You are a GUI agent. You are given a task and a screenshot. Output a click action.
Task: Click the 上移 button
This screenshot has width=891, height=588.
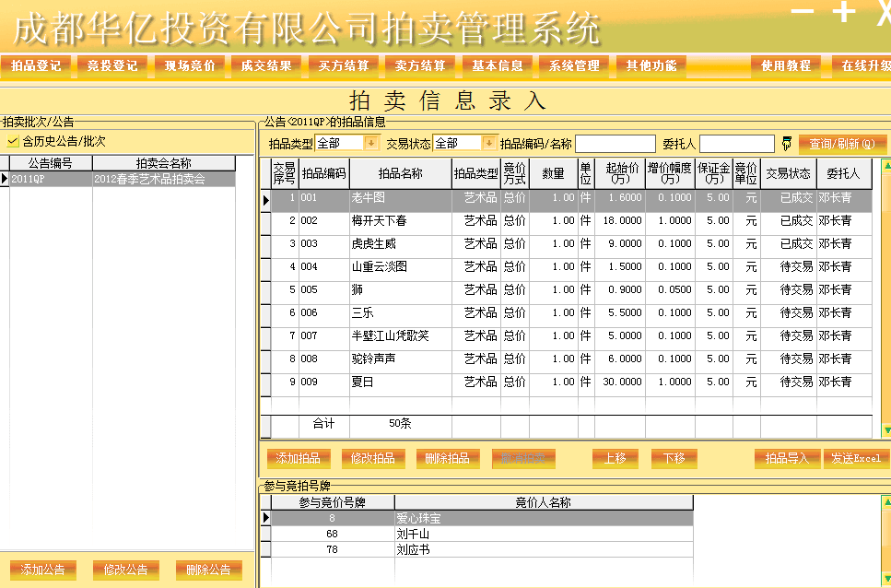[615, 458]
